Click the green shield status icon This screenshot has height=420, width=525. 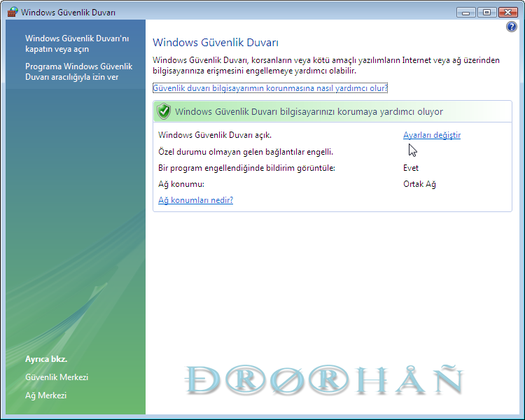click(164, 111)
